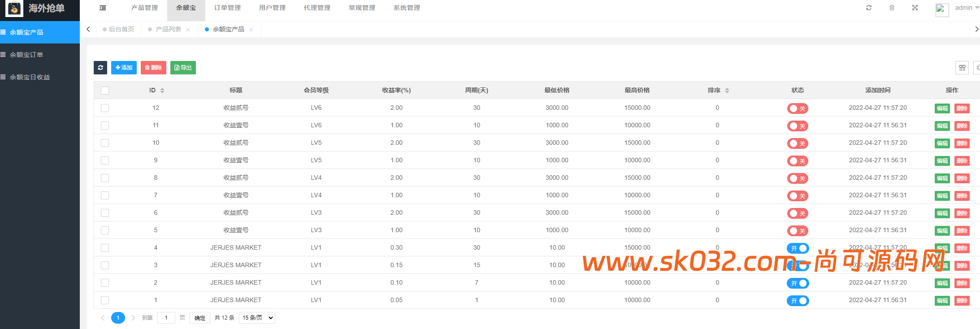Click 编辑 for row ID 2
The image size is (980, 329).
point(942,283)
